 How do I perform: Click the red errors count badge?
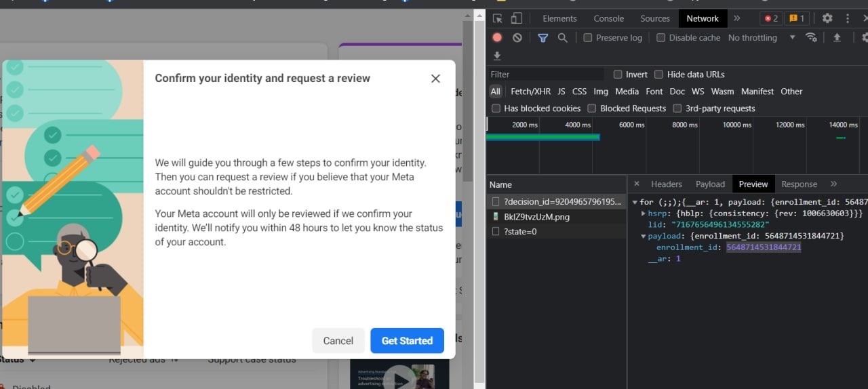[770, 18]
